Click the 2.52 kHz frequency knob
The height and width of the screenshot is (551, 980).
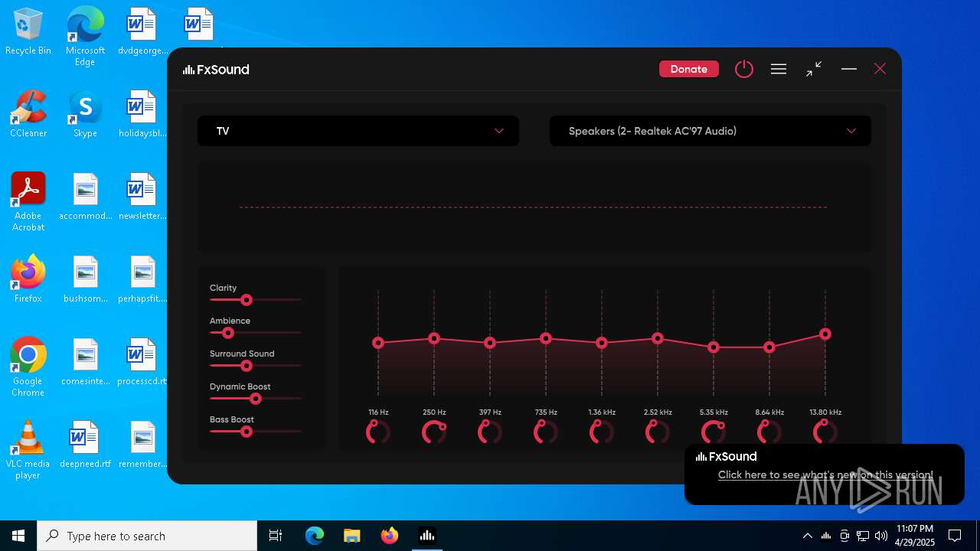[658, 432]
